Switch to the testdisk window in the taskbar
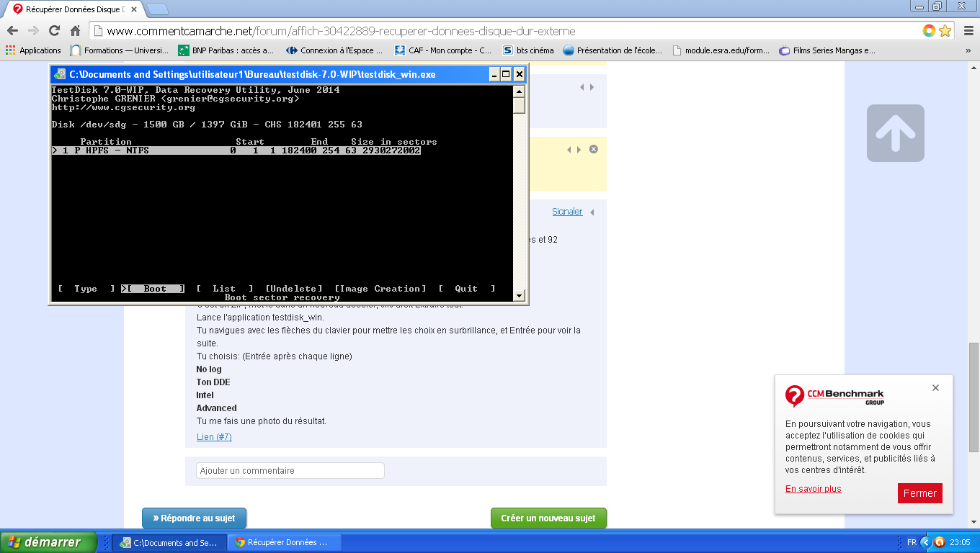This screenshot has width=980, height=553. (x=169, y=542)
